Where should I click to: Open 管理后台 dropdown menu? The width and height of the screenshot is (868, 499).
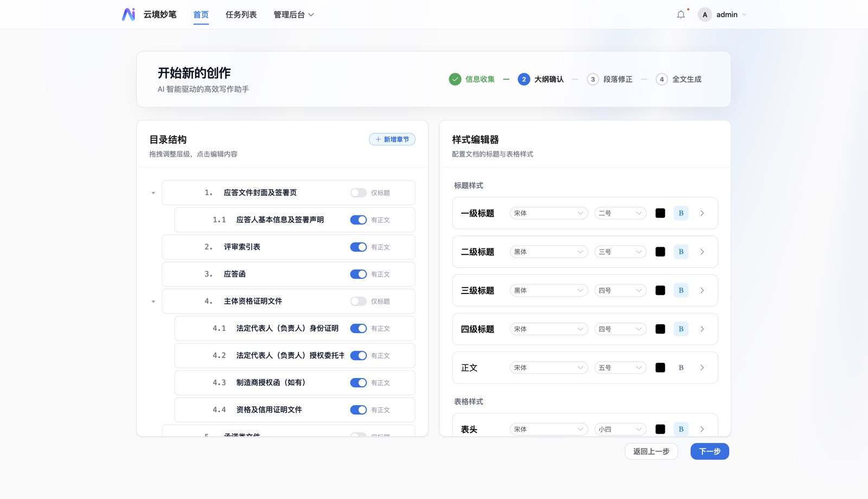[293, 15]
